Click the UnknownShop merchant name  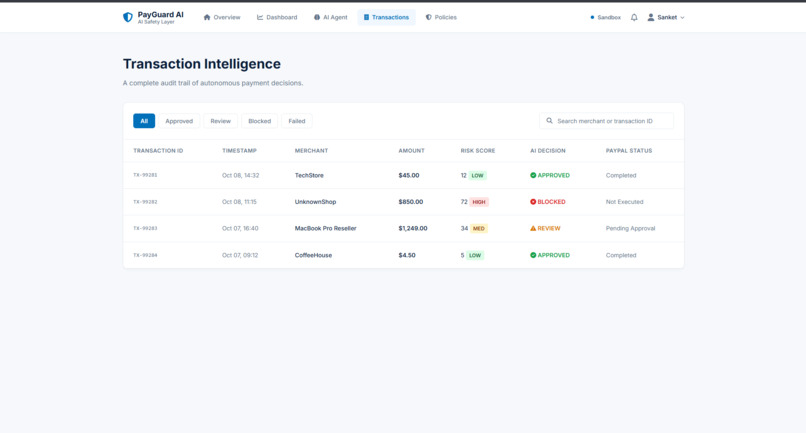[316, 202]
